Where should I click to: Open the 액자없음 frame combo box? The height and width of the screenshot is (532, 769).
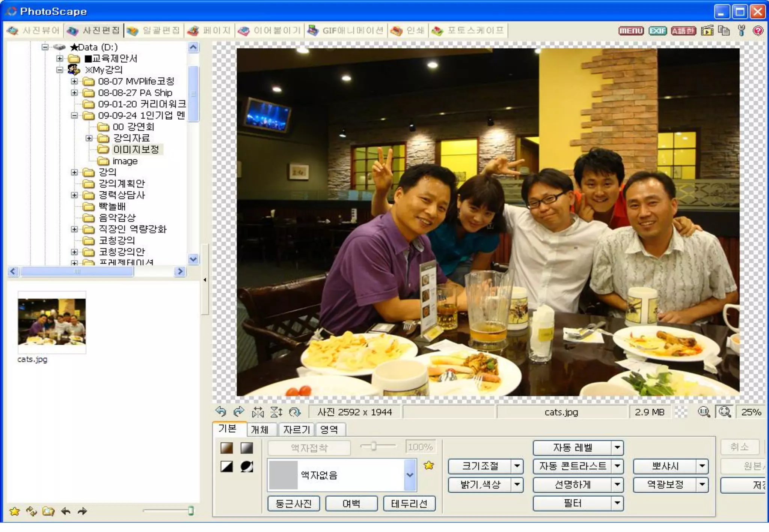click(410, 475)
